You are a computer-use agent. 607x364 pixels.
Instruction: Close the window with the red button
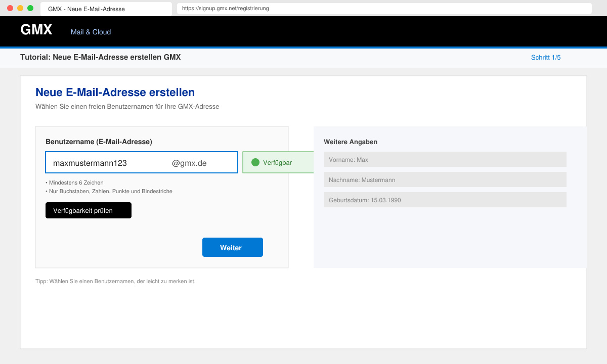pos(10,8)
